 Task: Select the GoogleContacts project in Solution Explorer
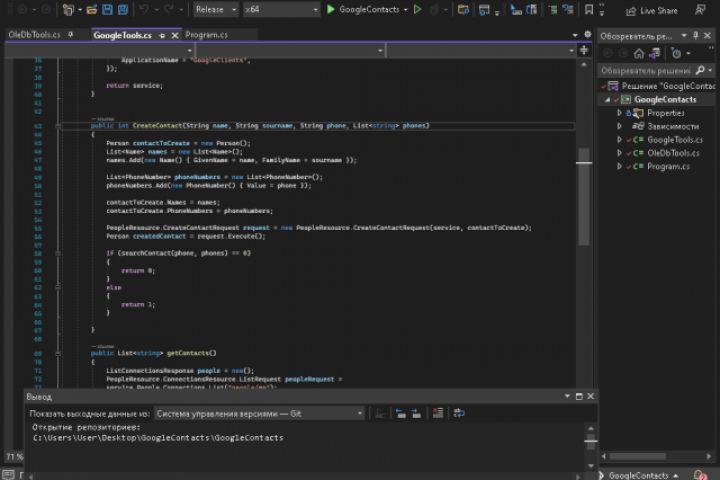665,100
